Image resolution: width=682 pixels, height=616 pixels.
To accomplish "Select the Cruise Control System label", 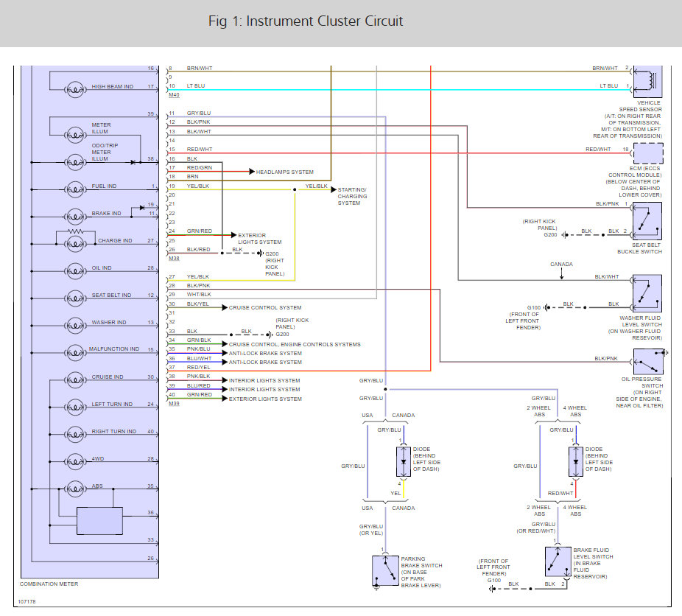I will click(265, 307).
